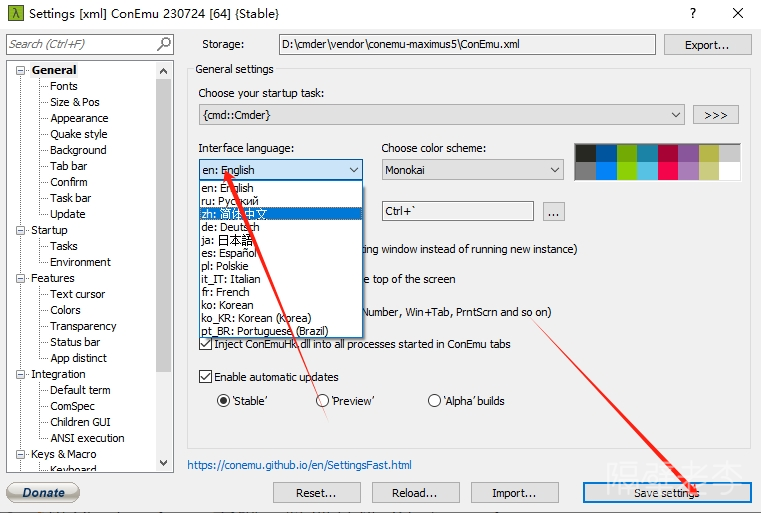Click the ConEmu lambda title icon
The width and height of the screenshot is (761, 513).
click(16, 13)
